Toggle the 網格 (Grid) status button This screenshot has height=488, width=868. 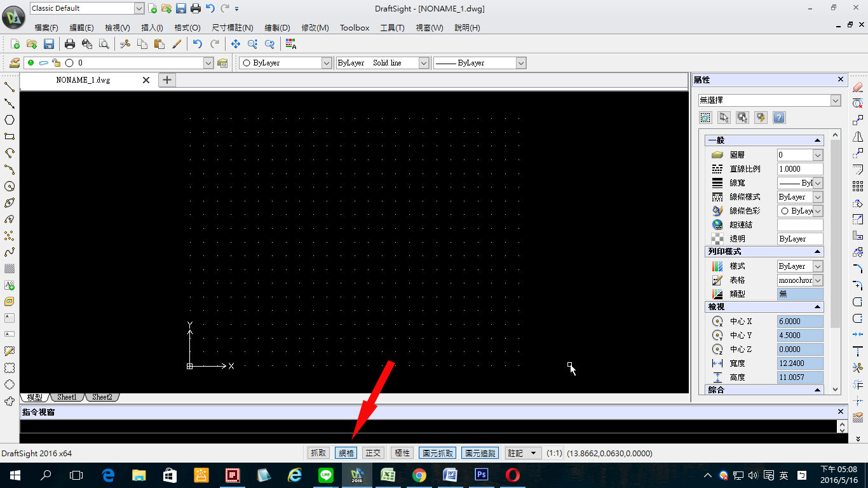(x=346, y=453)
